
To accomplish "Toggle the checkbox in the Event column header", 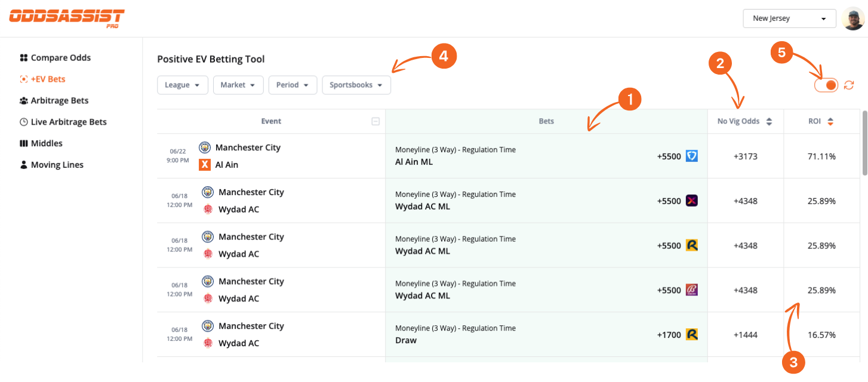I will pyautogui.click(x=375, y=121).
